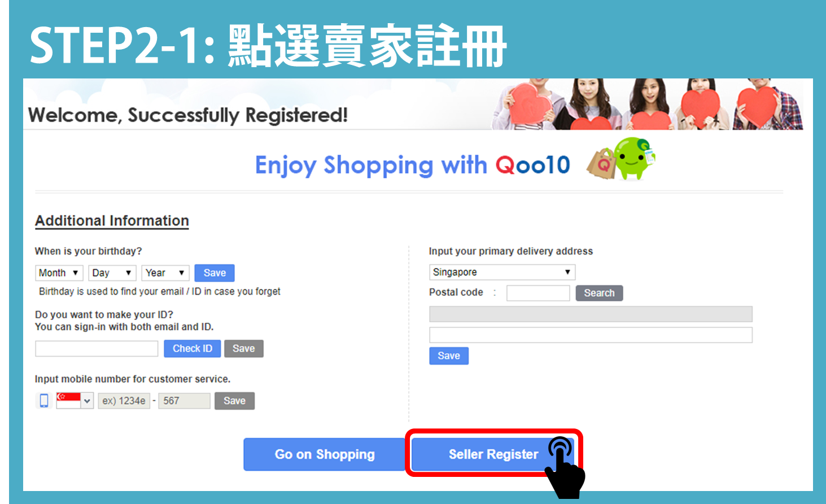
Task: Expand the Singapore country dropdown
Action: [x=502, y=272]
